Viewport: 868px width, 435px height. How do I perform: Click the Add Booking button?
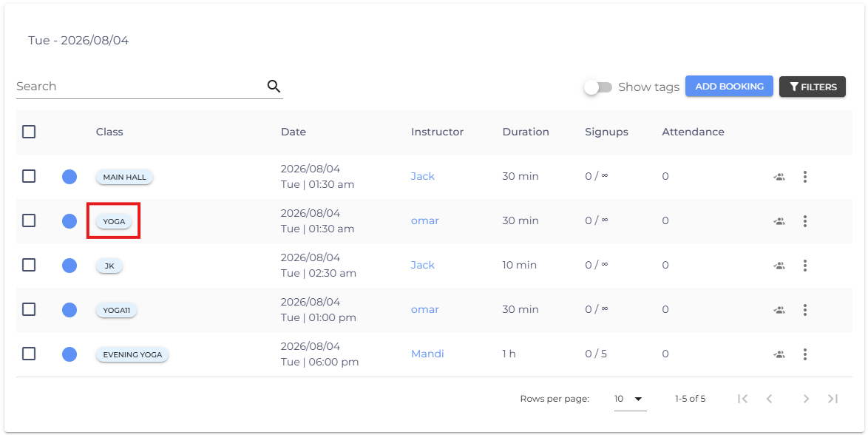(x=729, y=87)
